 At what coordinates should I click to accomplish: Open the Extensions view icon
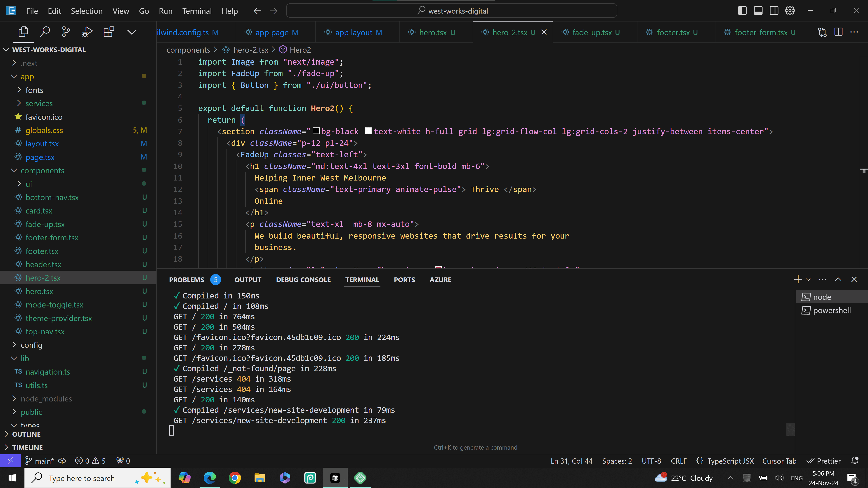[x=108, y=32]
